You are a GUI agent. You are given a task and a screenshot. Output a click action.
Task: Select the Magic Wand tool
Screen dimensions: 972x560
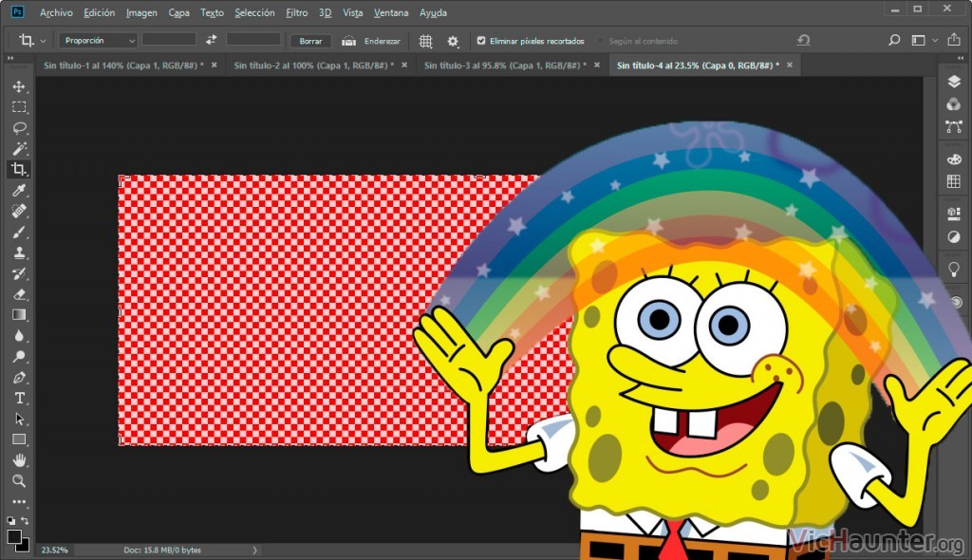(x=19, y=148)
